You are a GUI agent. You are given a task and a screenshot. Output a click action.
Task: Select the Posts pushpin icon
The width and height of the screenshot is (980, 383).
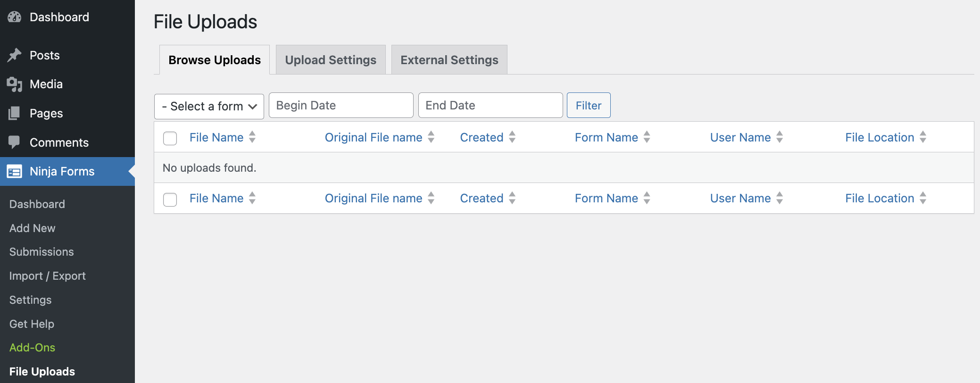point(15,55)
